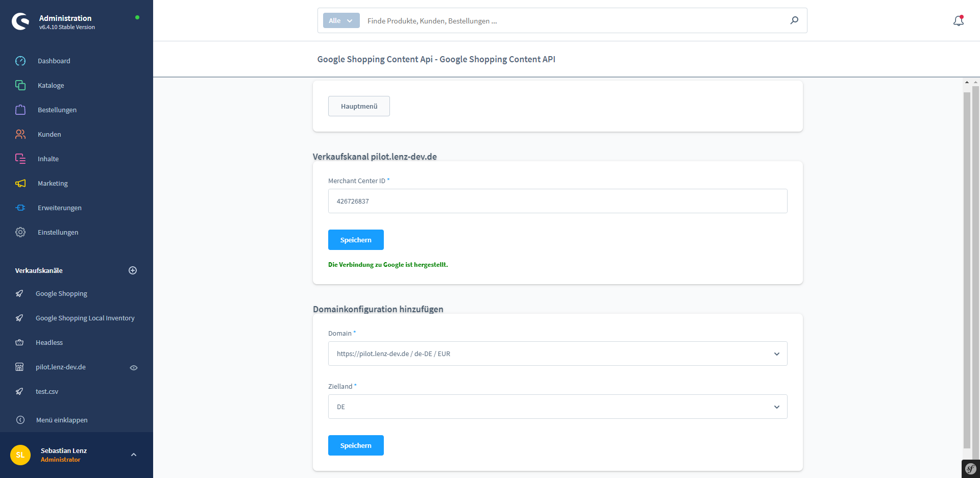Click the Marketing megaphone icon
Image resolution: width=980 pixels, height=478 pixels.
[20, 183]
